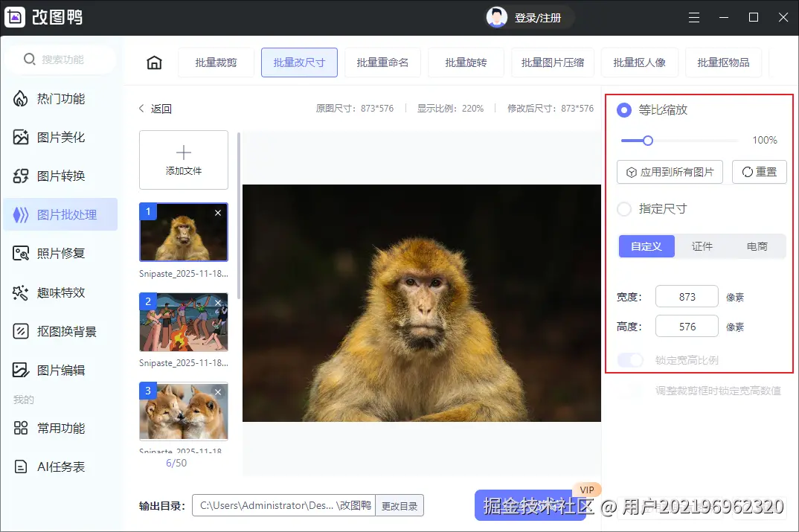Open 图片转换 in the sidebar

tap(60, 176)
